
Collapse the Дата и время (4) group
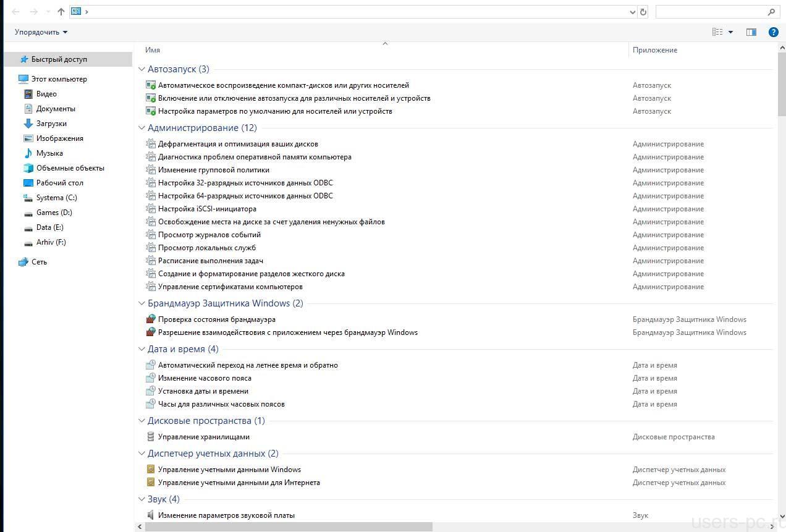[142, 349]
